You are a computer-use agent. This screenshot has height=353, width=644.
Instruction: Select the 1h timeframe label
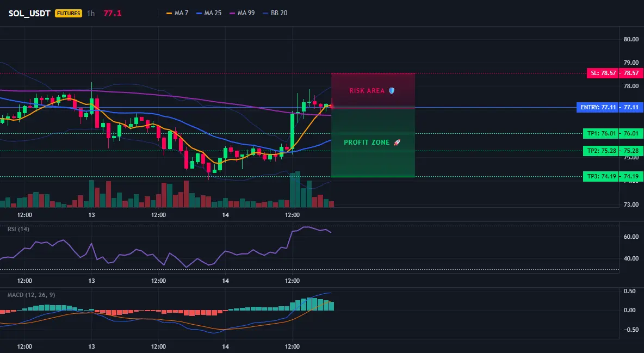point(91,13)
